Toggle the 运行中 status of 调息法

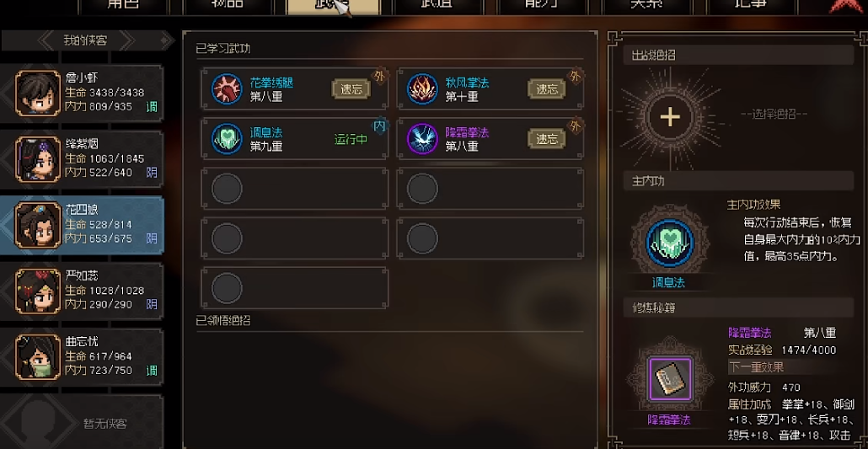tap(351, 140)
